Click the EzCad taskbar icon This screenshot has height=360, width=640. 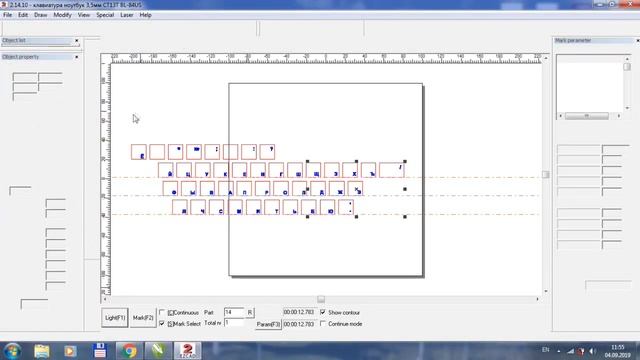click(188, 351)
